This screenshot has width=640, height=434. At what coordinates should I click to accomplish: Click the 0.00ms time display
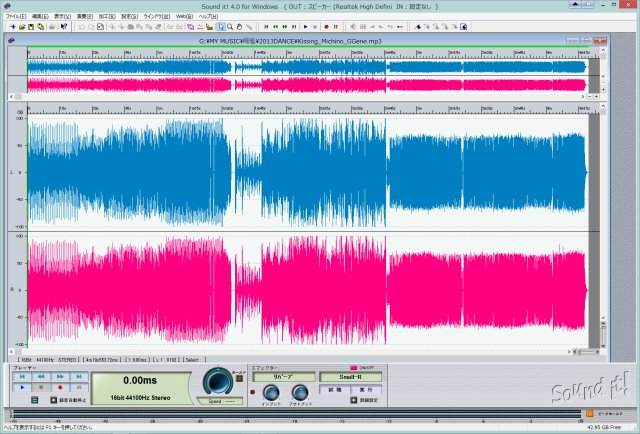click(x=140, y=381)
